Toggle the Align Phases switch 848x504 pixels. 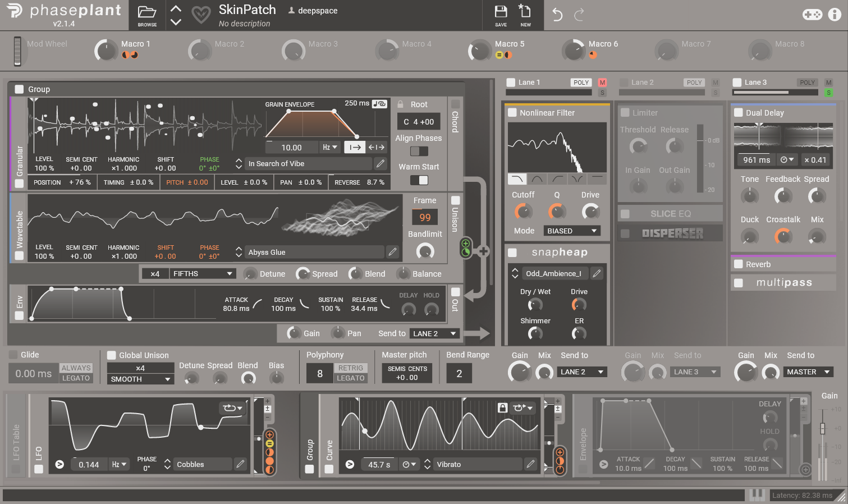click(x=419, y=151)
